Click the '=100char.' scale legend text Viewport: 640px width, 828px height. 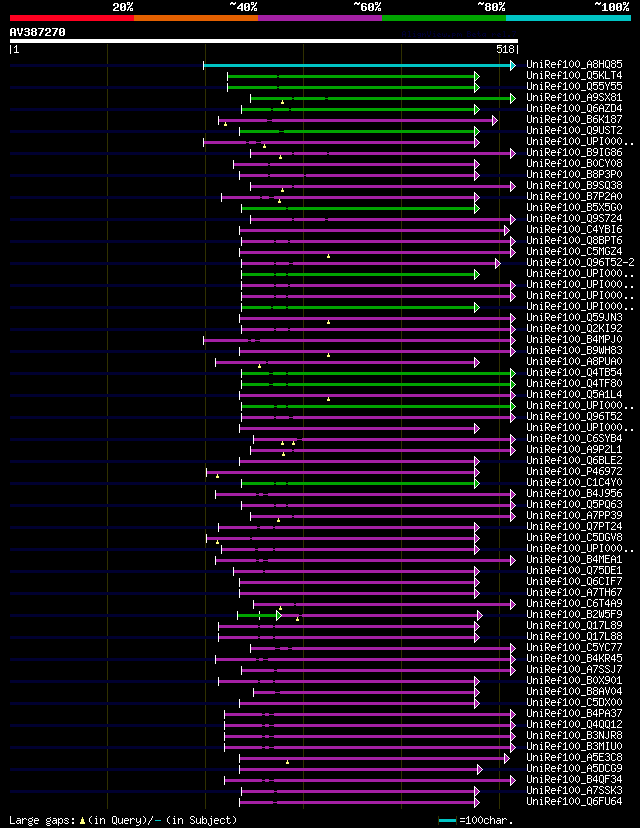point(486,821)
